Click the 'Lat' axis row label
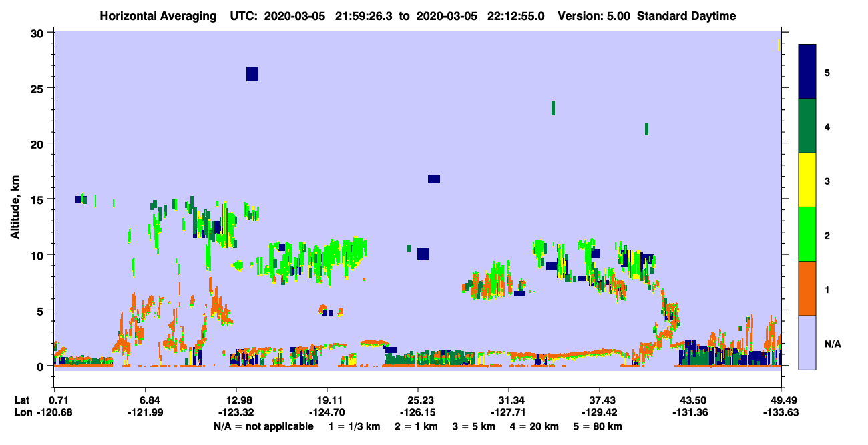868x445 pixels. tap(21, 400)
